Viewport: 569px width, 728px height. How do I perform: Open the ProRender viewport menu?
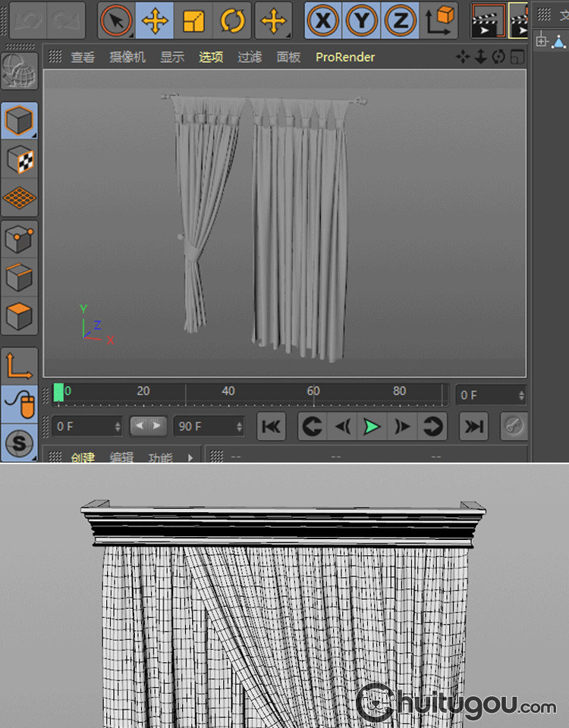point(345,57)
